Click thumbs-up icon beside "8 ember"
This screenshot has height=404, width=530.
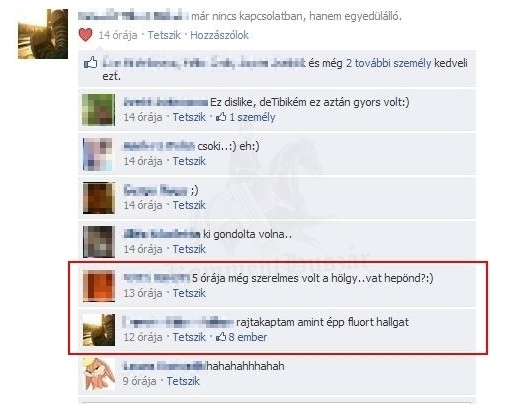pos(221,337)
